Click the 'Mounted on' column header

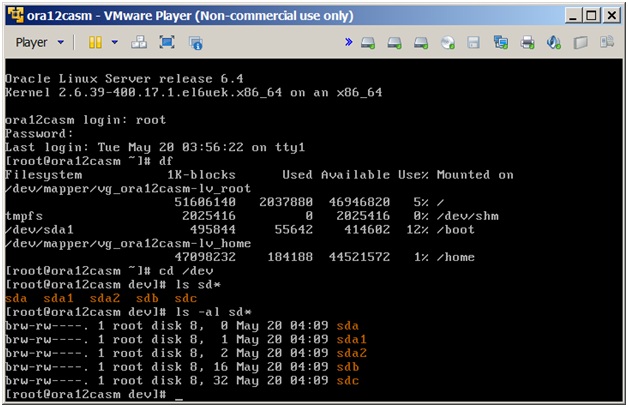click(x=475, y=175)
